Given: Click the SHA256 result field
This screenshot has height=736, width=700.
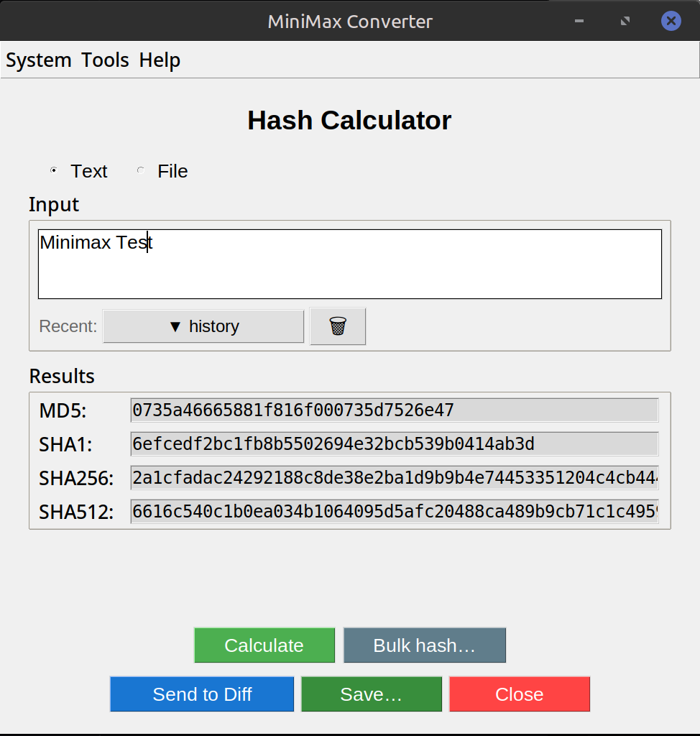Looking at the screenshot, I should [x=395, y=478].
